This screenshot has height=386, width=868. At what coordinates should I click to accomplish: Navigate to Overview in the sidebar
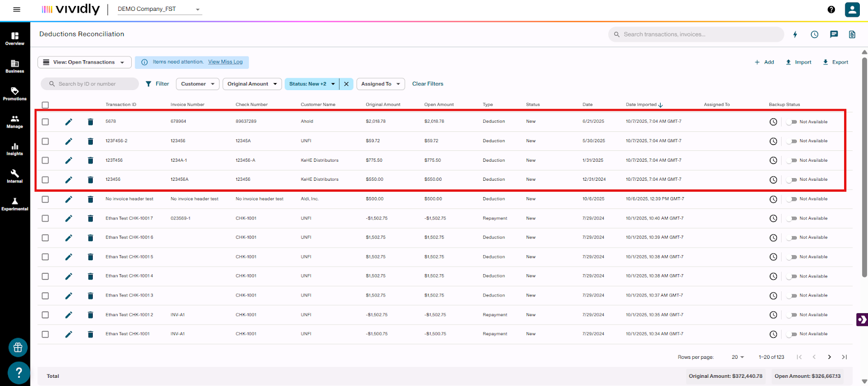point(15,38)
